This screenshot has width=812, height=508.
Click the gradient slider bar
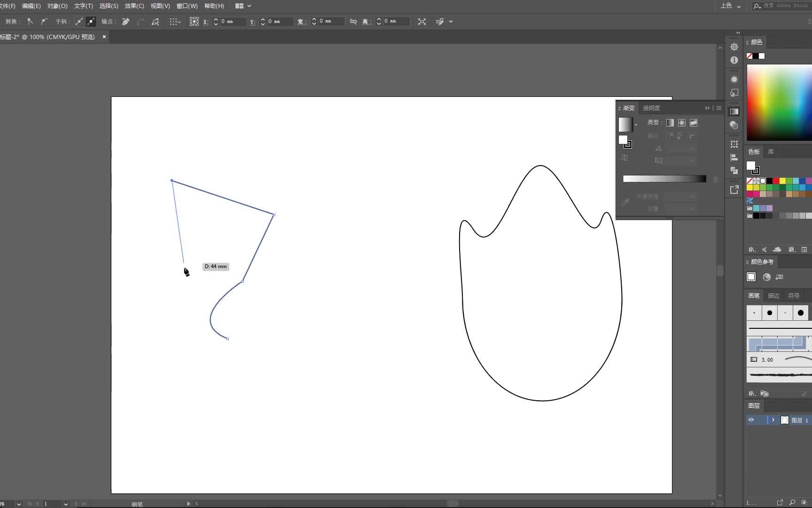pyautogui.click(x=664, y=179)
